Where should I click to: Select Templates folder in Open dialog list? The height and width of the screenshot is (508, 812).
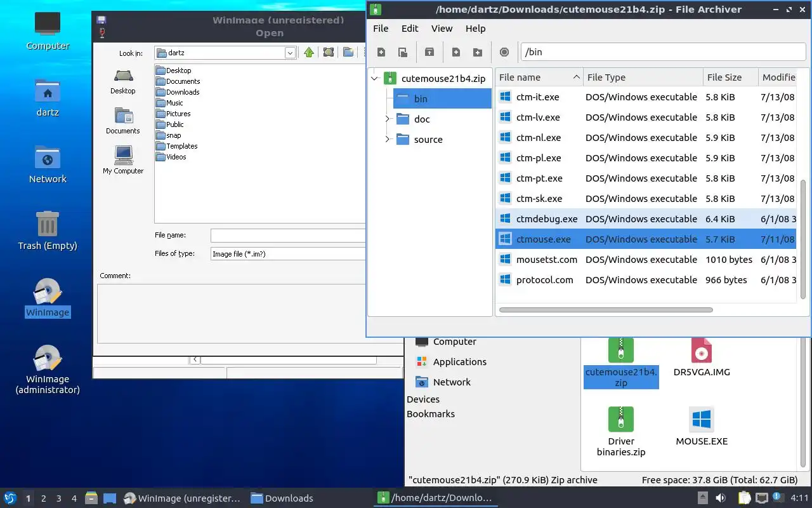coord(177,146)
